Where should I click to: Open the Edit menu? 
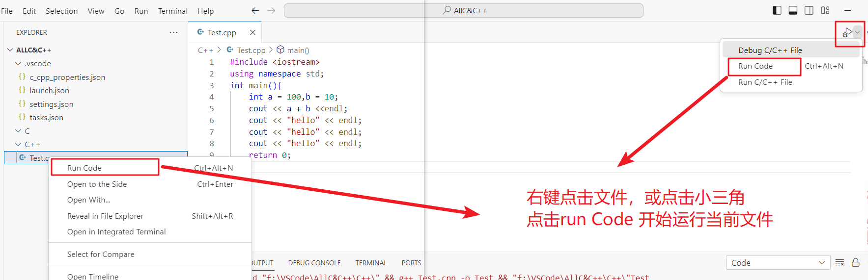point(29,11)
